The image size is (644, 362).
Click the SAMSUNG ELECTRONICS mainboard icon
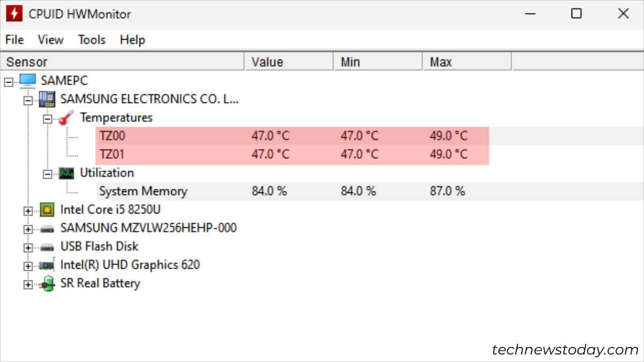[x=46, y=99]
